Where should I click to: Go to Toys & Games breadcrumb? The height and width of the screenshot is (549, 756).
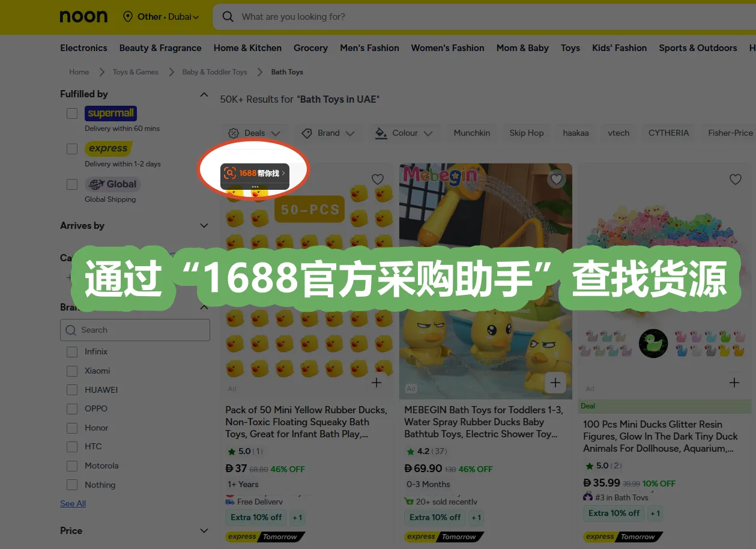tap(136, 72)
